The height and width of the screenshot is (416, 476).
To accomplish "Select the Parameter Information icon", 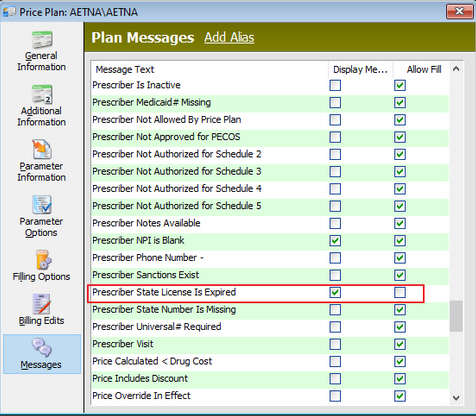I will tap(42, 149).
